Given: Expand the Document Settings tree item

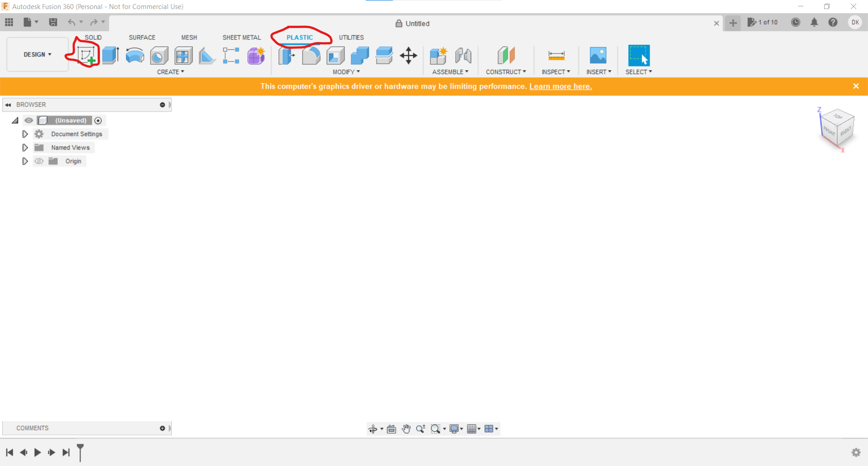Looking at the screenshot, I should (x=25, y=134).
